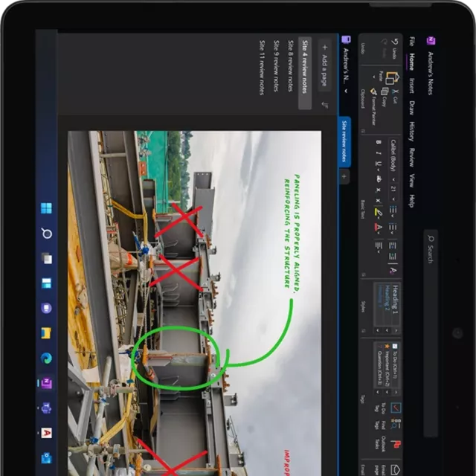This screenshot has width=476, height=476.
Task: Click the paragraph alignment icon
Action: pos(379,245)
